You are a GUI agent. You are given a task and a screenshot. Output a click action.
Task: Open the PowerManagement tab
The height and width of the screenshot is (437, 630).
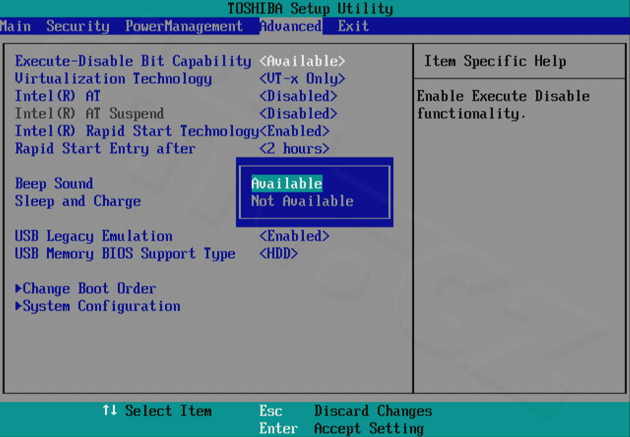pyautogui.click(x=184, y=27)
